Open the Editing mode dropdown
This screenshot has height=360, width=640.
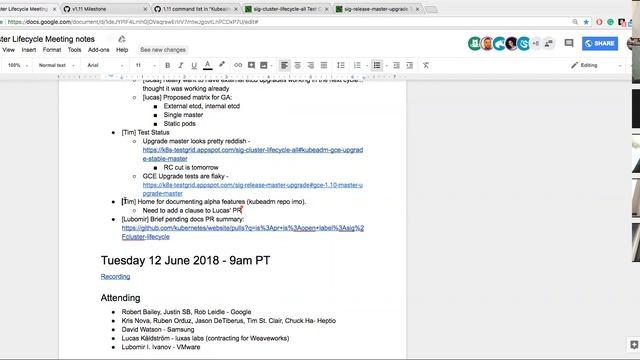coord(596,65)
